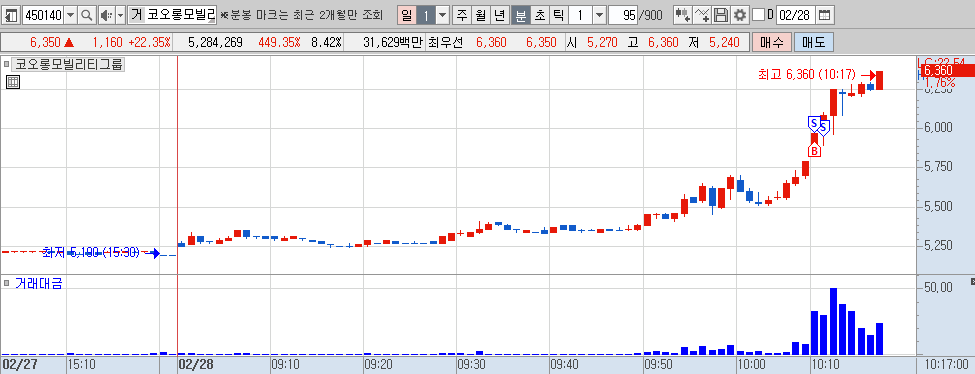The width and height of the screenshot is (975, 374).
Task: Click the speaker sound alert icon
Action: [x=106, y=15]
